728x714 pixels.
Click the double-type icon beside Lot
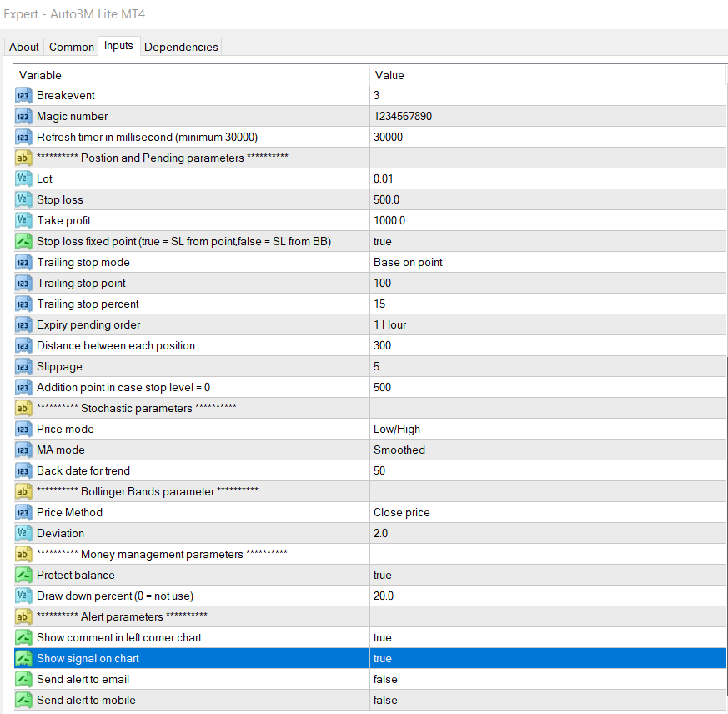coord(23,178)
